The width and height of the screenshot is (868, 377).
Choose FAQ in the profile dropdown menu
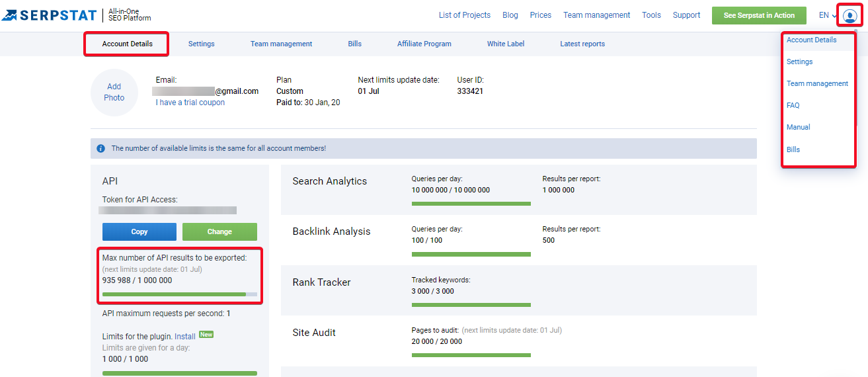click(793, 105)
